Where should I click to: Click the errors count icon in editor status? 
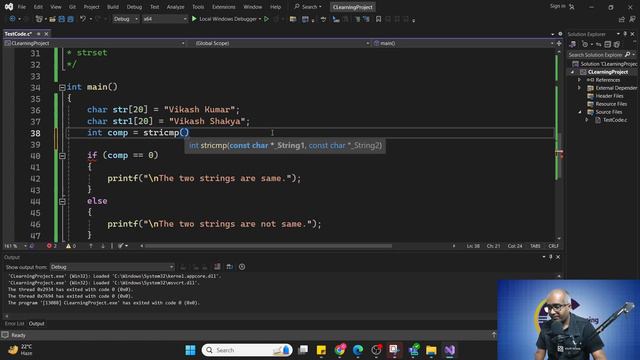tap(49, 246)
